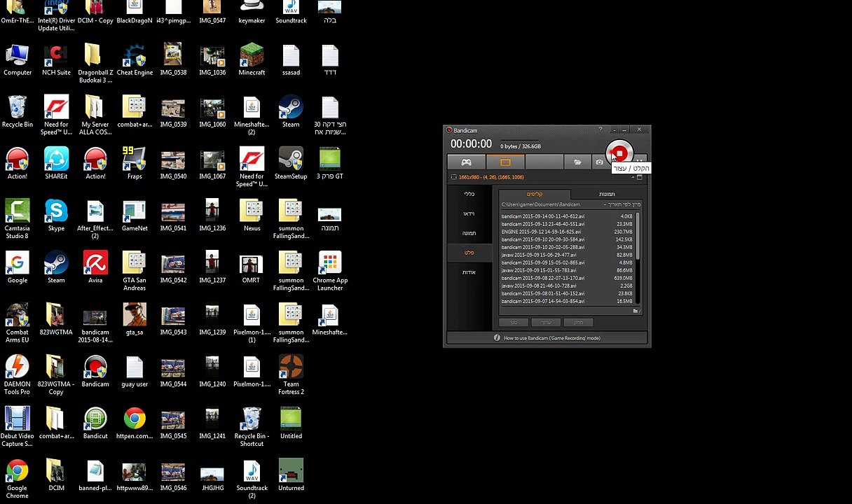
Task: Collapse the 1661x980 target panel arrow
Action: click(633, 177)
